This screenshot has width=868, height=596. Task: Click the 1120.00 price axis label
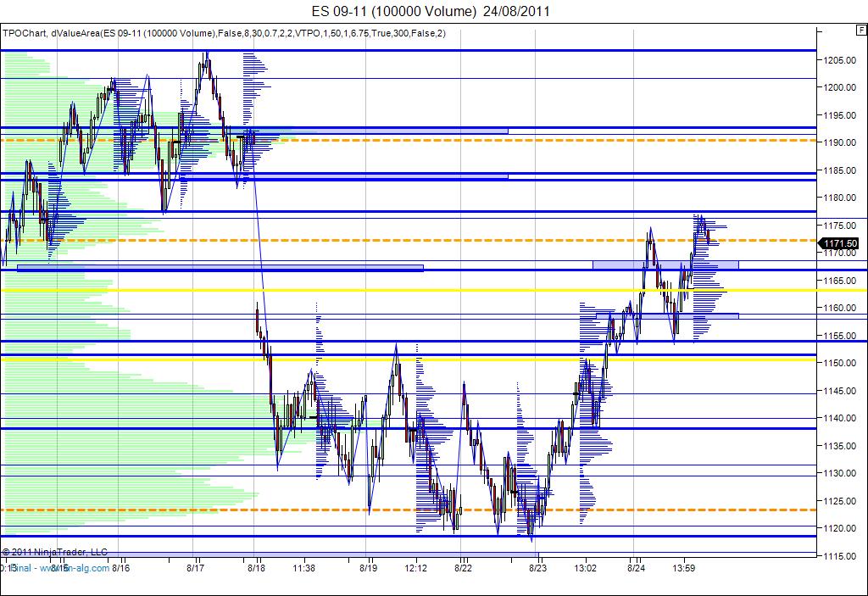click(840, 528)
